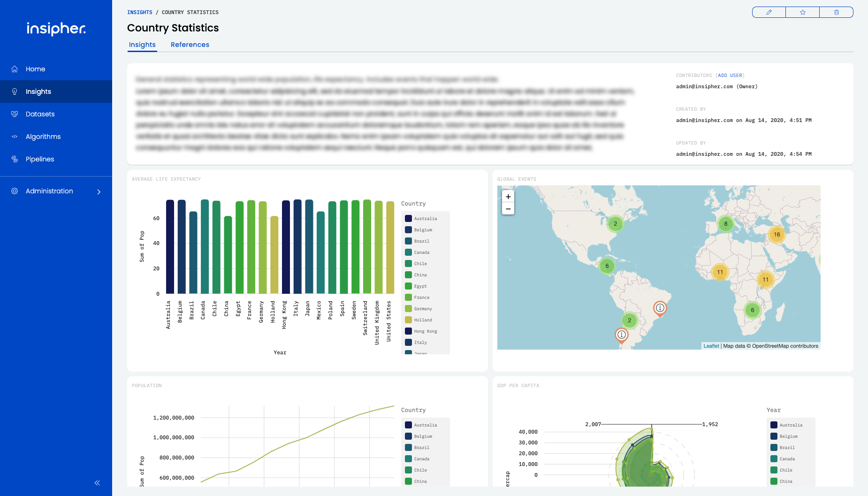Viewport: 868px width, 496px height.
Task: Click the info marker near Brazil coast
Action: (660, 308)
